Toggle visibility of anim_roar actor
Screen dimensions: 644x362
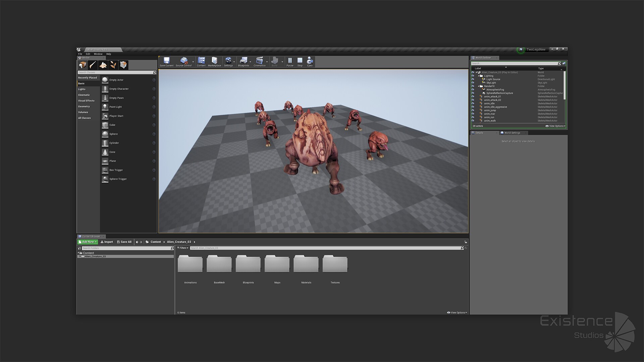pyautogui.click(x=473, y=114)
